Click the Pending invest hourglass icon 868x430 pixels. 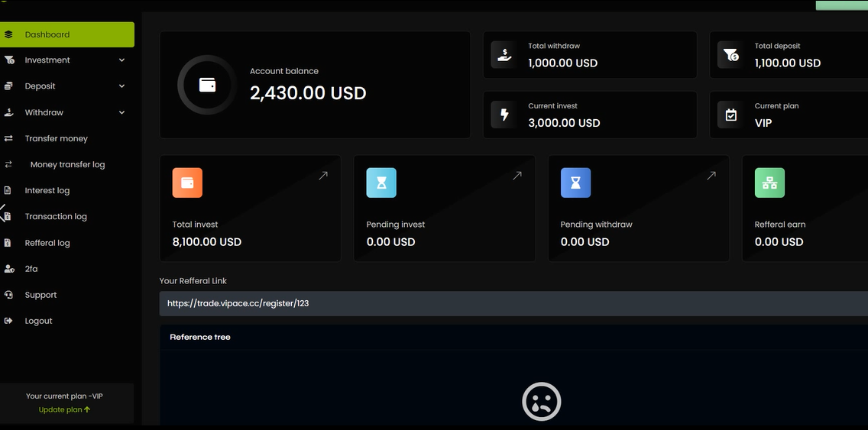[381, 183]
